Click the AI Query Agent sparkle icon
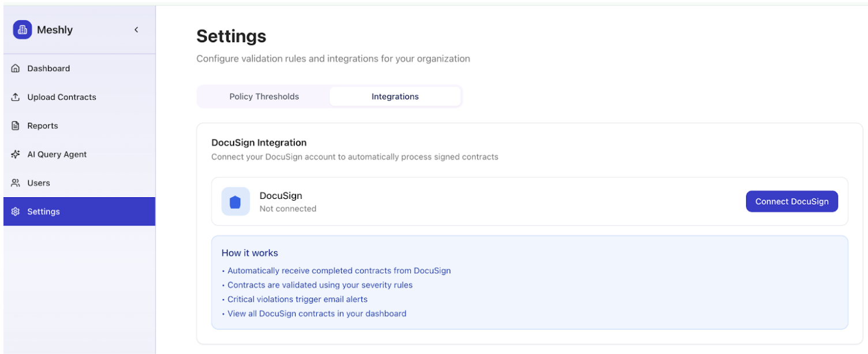 (x=16, y=155)
